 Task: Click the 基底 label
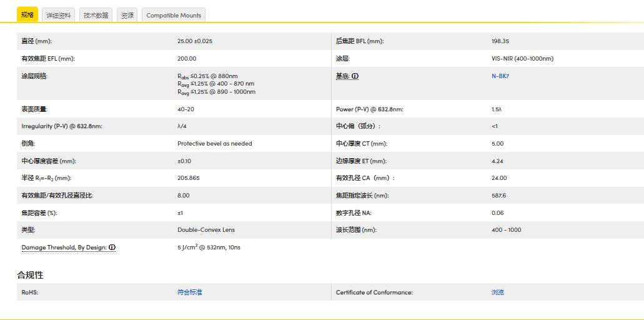click(x=343, y=76)
